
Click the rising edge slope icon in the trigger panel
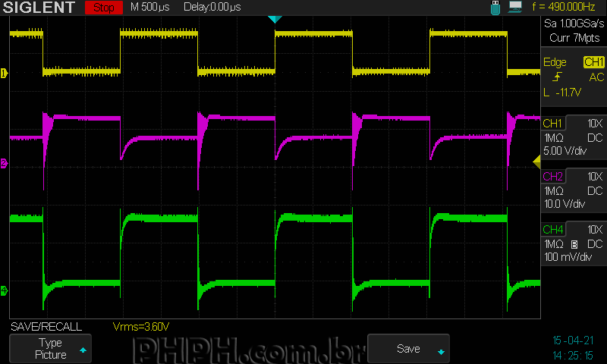click(557, 77)
